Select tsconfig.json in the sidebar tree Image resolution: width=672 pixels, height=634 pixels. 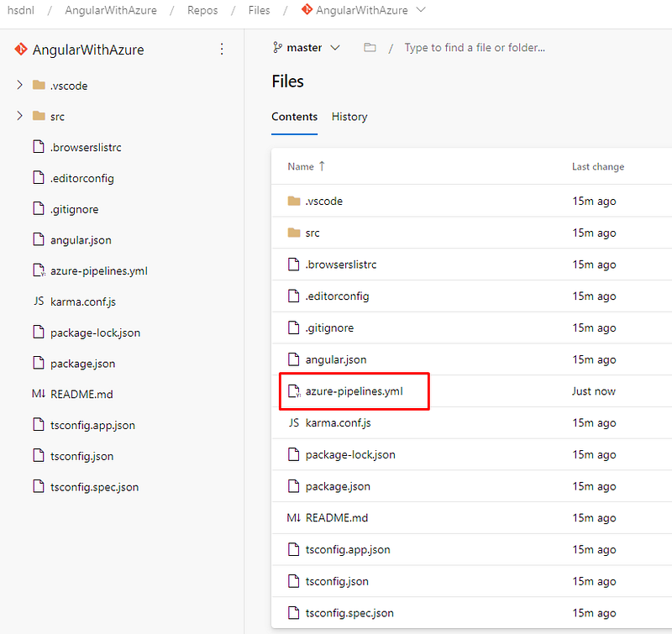click(81, 456)
